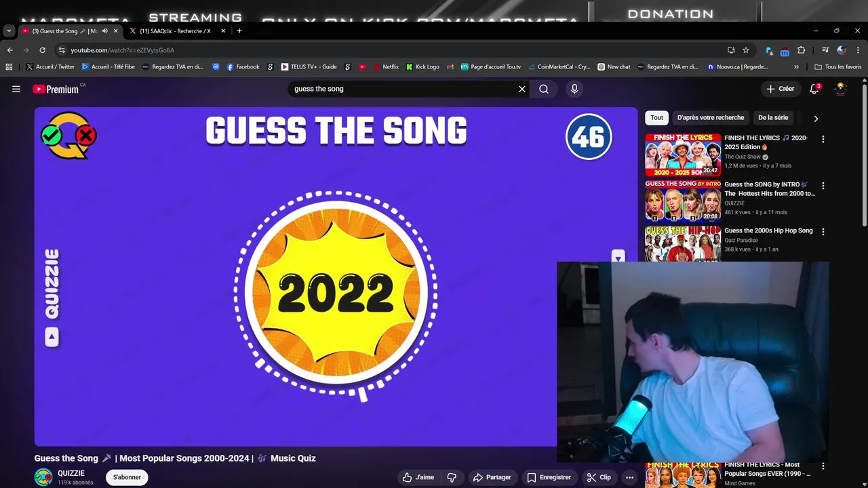Open options for FINISH THE LYRICS 2020-2025 video
The width and height of the screenshot is (868, 488).
click(823, 139)
